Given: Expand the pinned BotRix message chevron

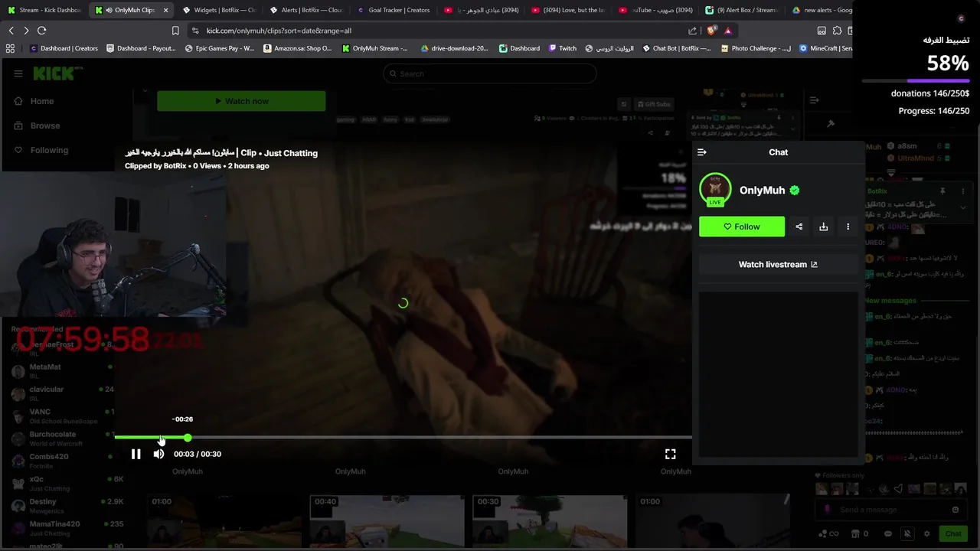Looking at the screenshot, I should coord(963,207).
